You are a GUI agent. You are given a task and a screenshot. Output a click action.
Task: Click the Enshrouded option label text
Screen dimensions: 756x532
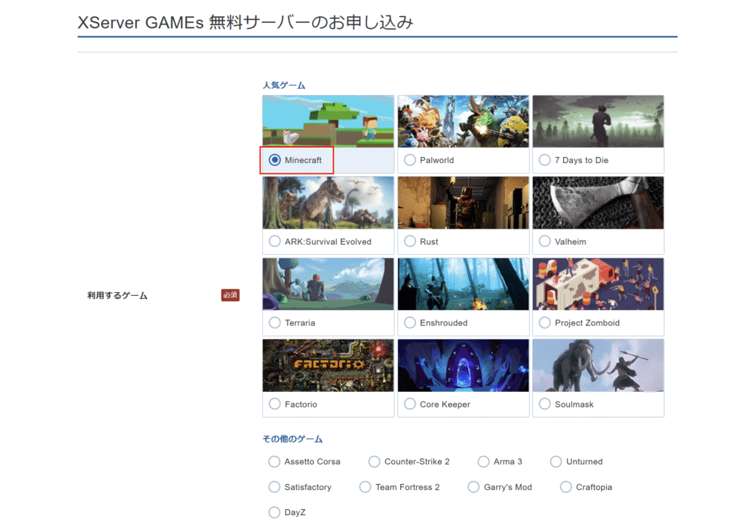[x=444, y=323]
